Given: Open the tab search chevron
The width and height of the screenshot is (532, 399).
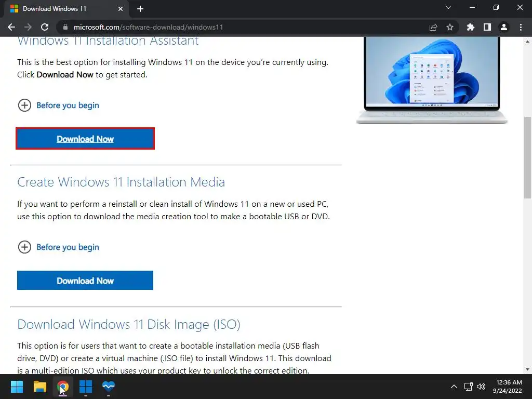Looking at the screenshot, I should point(448,7).
